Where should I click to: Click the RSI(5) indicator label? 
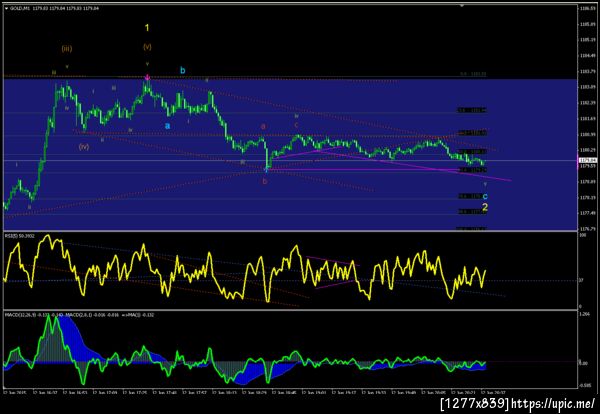(x=19, y=236)
